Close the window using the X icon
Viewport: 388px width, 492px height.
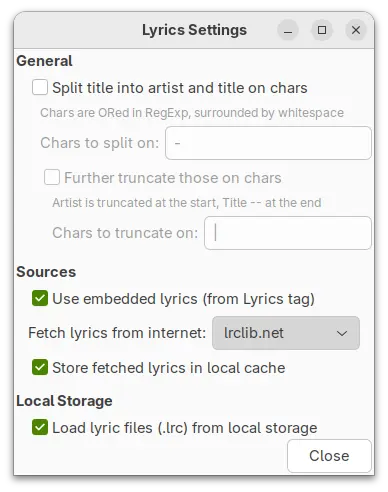(356, 30)
